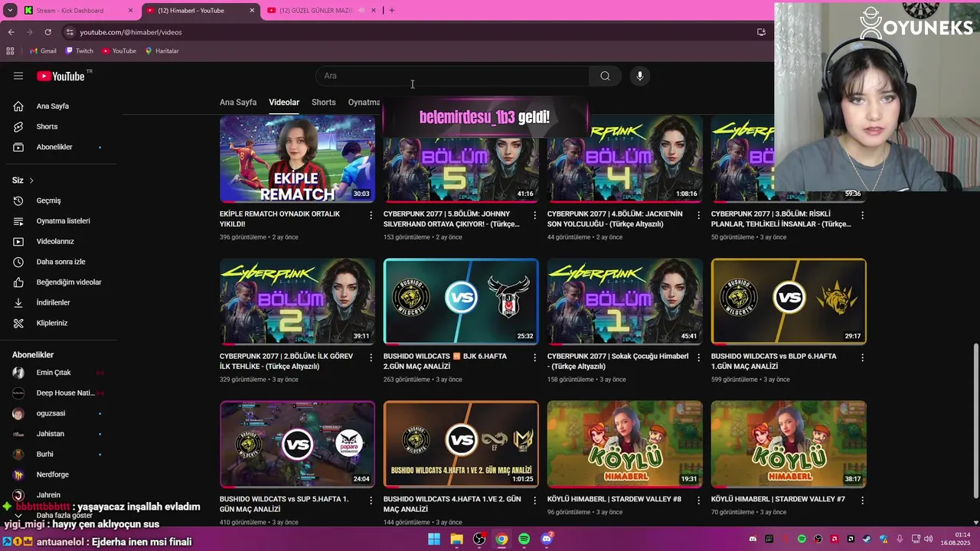Open Oynatma listeleri in sidebar

61,221
